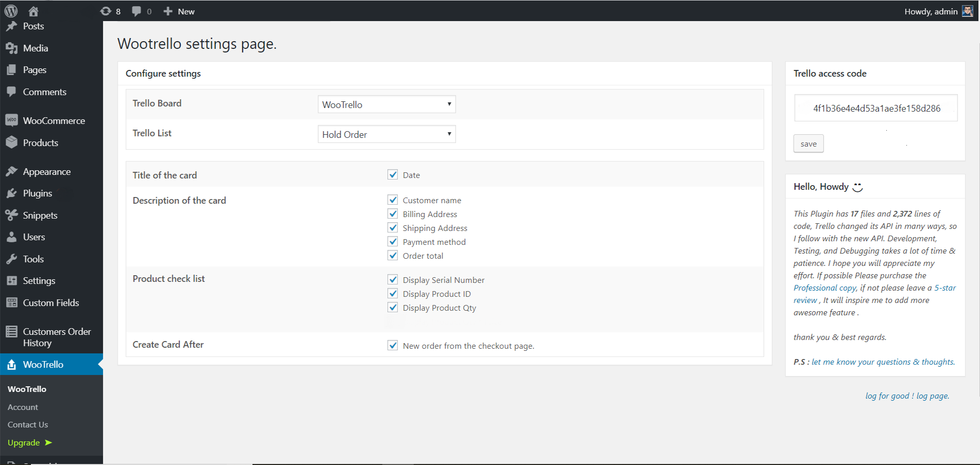980x465 pixels.
Task: Click the Snippets scissors icon
Action: coord(11,216)
